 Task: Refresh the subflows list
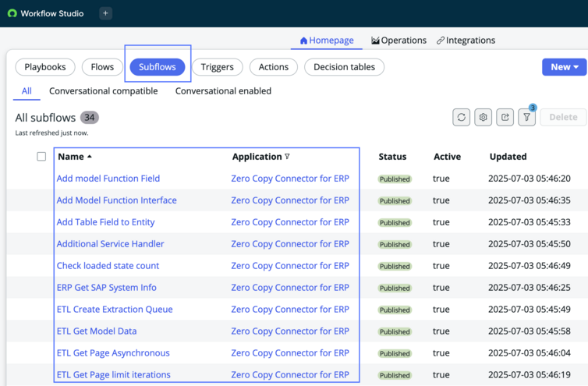pos(461,118)
